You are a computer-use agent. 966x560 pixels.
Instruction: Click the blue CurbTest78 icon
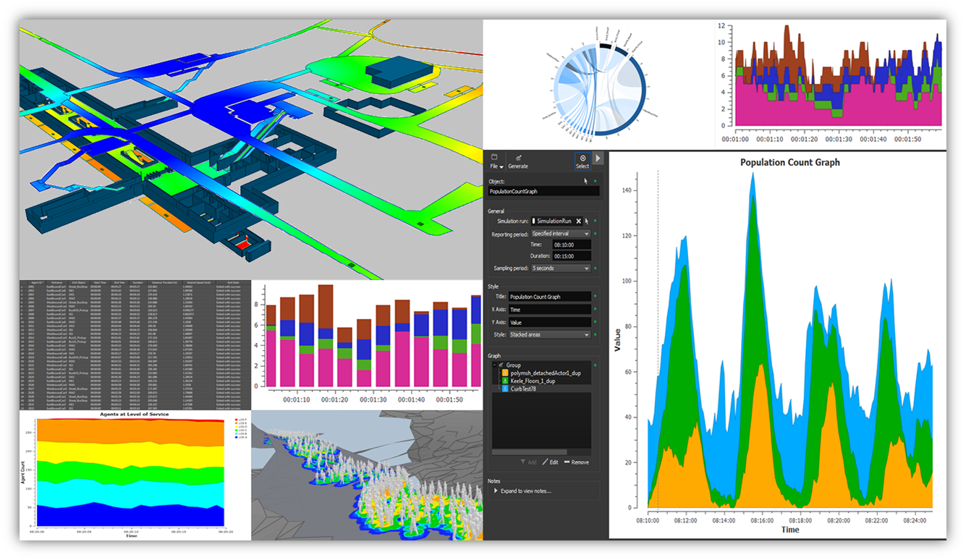click(x=504, y=389)
